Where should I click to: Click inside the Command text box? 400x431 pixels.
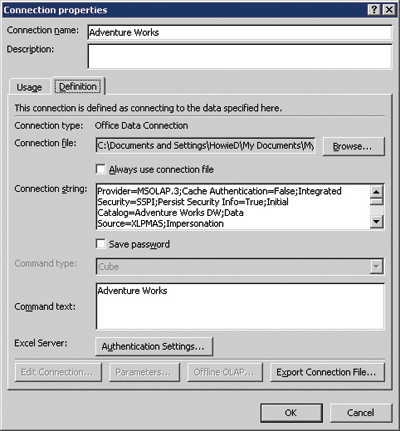coord(240,306)
